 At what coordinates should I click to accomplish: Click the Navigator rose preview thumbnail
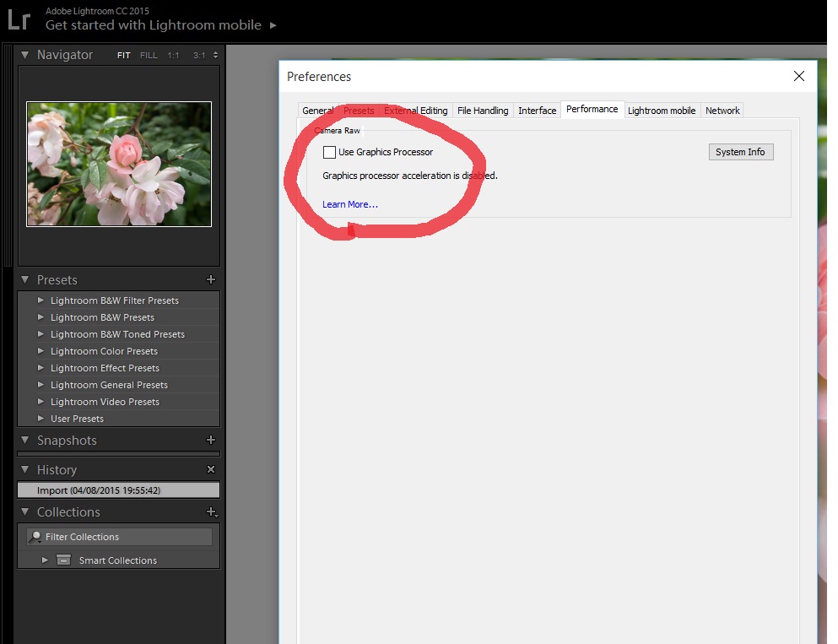119,164
